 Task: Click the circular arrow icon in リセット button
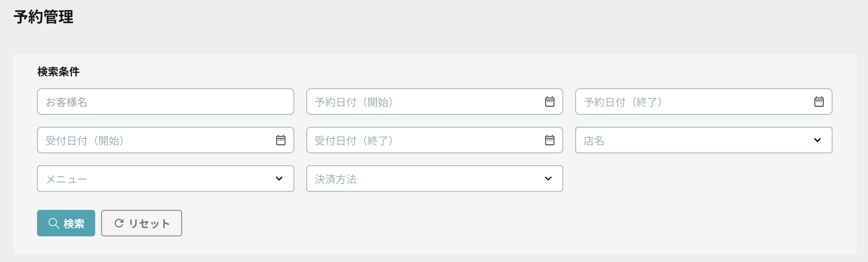click(x=119, y=223)
